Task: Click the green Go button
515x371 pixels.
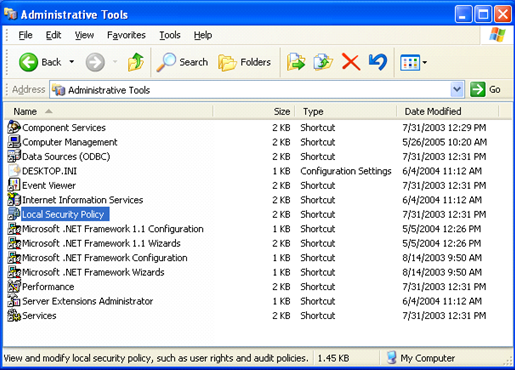Action: tap(485, 90)
